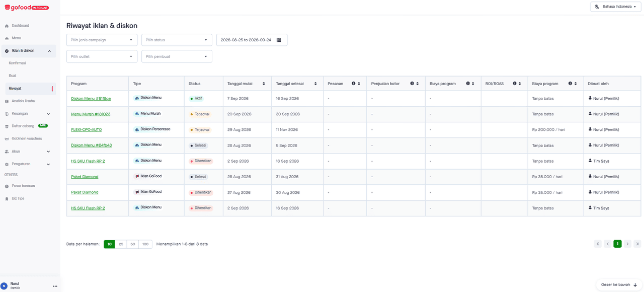Show info icon for Penjualan kotor
This screenshot has width=644, height=292.
pos(412,84)
